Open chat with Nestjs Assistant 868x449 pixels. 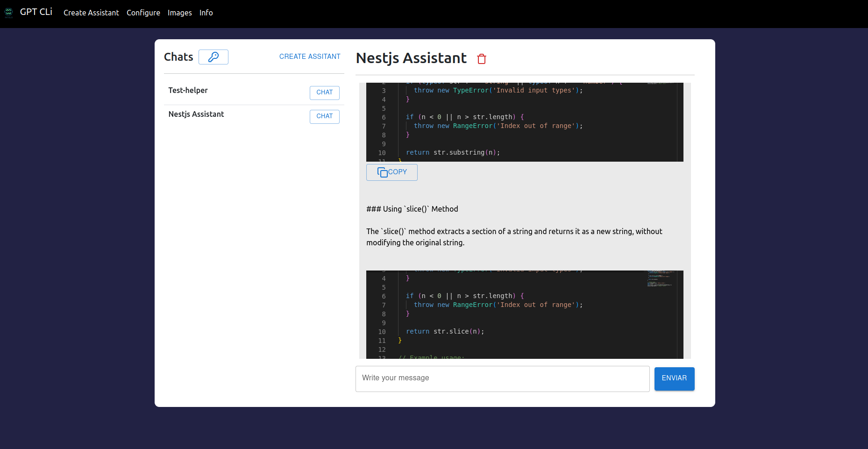click(x=324, y=116)
